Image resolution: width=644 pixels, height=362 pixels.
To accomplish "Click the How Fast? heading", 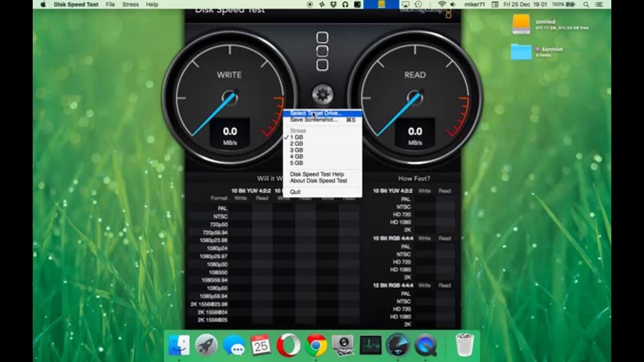I will coord(414,178).
